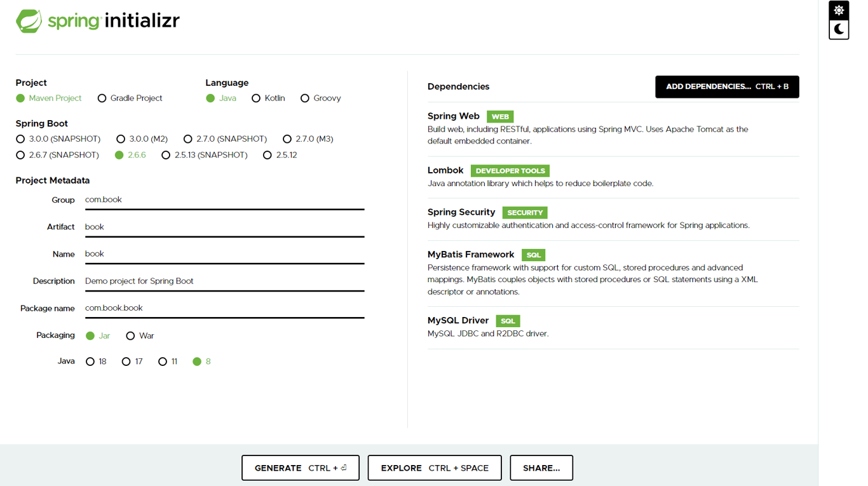Edit the Description field
Image resolution: width=868 pixels, height=486 pixels.
[225, 281]
